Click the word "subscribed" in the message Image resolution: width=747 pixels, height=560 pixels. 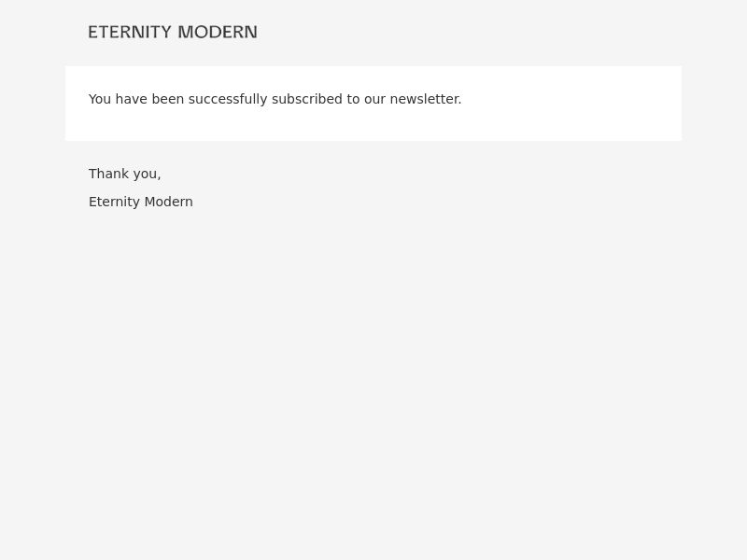click(x=307, y=99)
